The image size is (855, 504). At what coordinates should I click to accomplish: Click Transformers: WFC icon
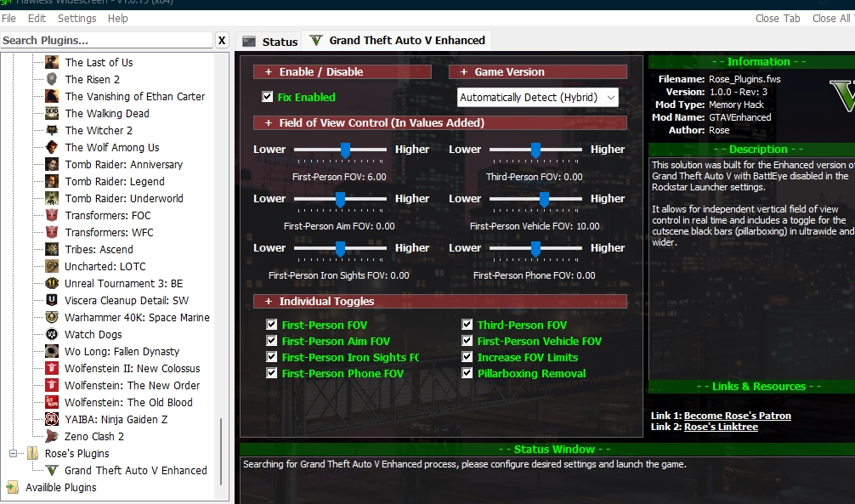(x=52, y=232)
